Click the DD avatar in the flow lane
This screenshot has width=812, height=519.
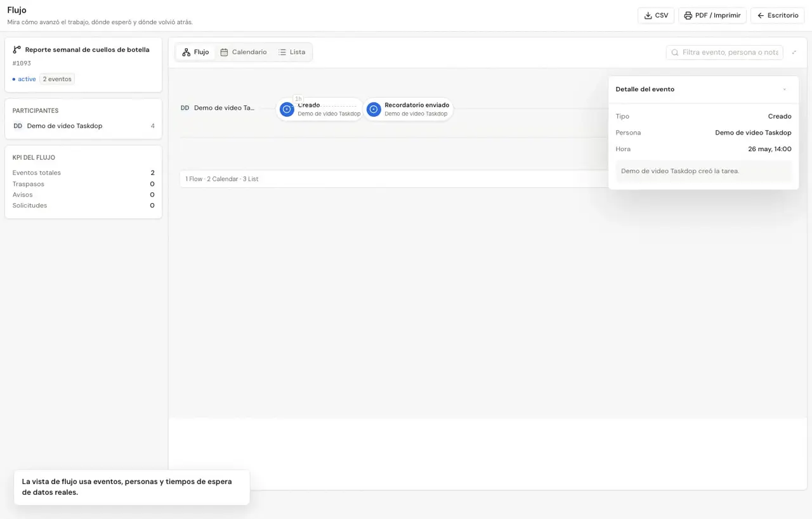tap(185, 108)
